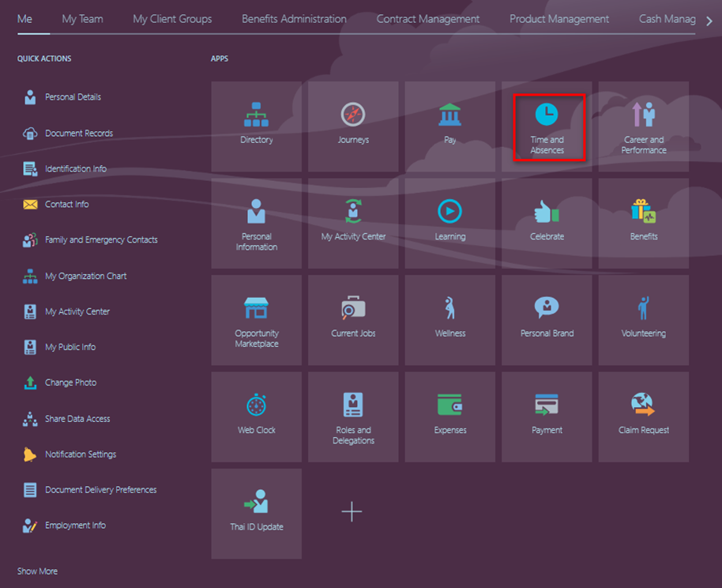This screenshot has height=588, width=722.
Task: Open the Personal Details quick action
Action: [x=73, y=97]
